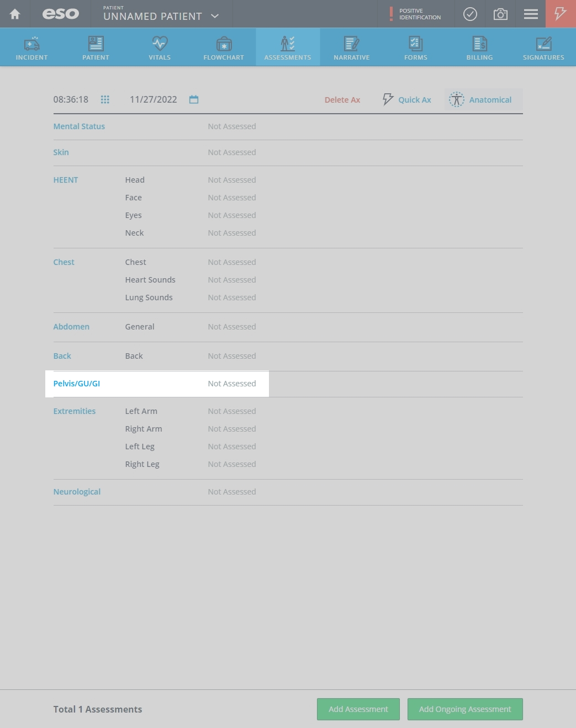The height and width of the screenshot is (728, 576).
Task: Open the time keypad grid icon
Action: pos(105,99)
